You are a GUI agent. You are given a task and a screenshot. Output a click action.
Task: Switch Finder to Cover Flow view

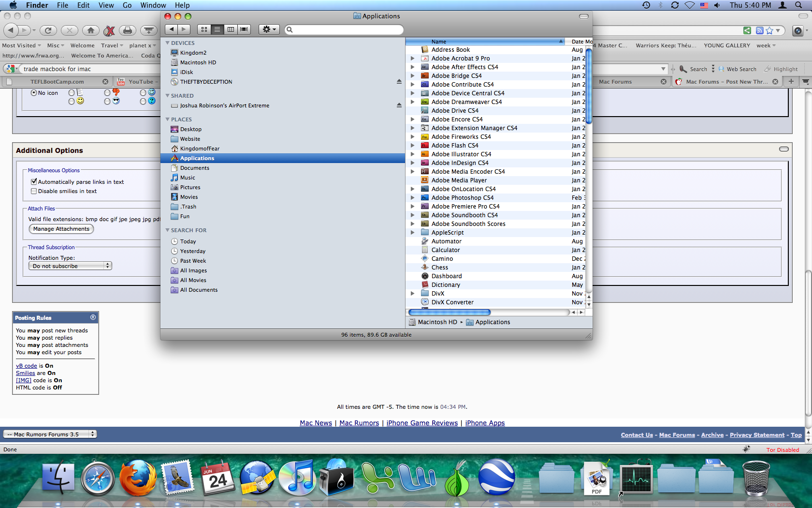[244, 30]
